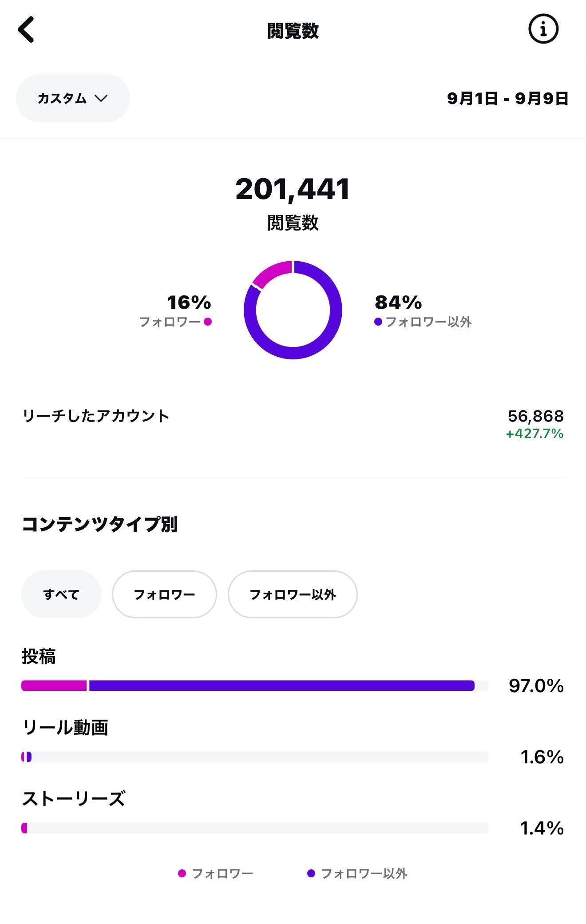
Task: Open the 9月1日 - 9月9日 date range
Action: [x=507, y=98]
